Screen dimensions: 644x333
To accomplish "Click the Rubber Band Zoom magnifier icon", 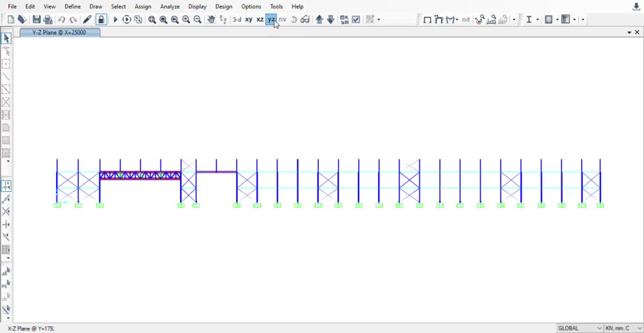I will [152, 19].
